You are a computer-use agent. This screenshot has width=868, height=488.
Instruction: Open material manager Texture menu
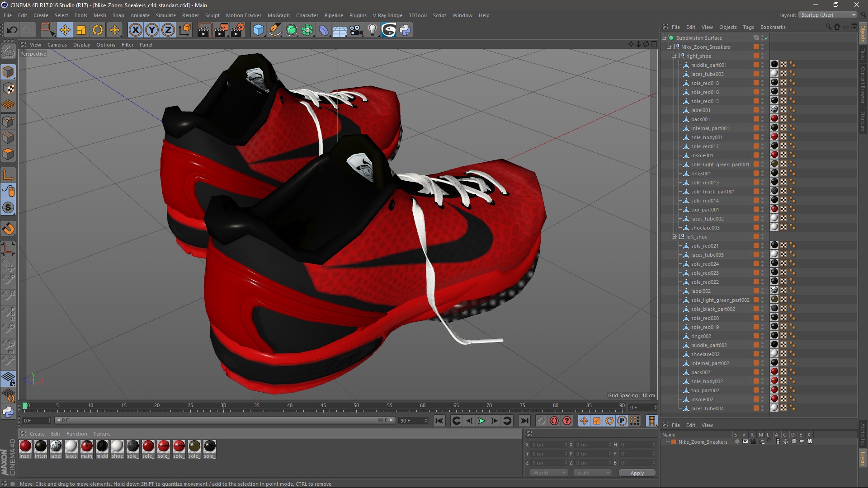click(102, 434)
